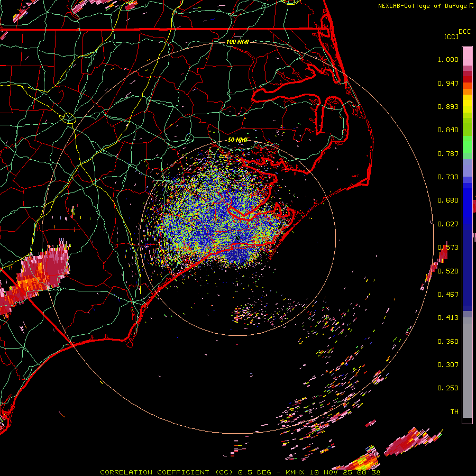The image size is (476, 476).
Task: Click the 0.680 scale value
Action: coord(448,200)
